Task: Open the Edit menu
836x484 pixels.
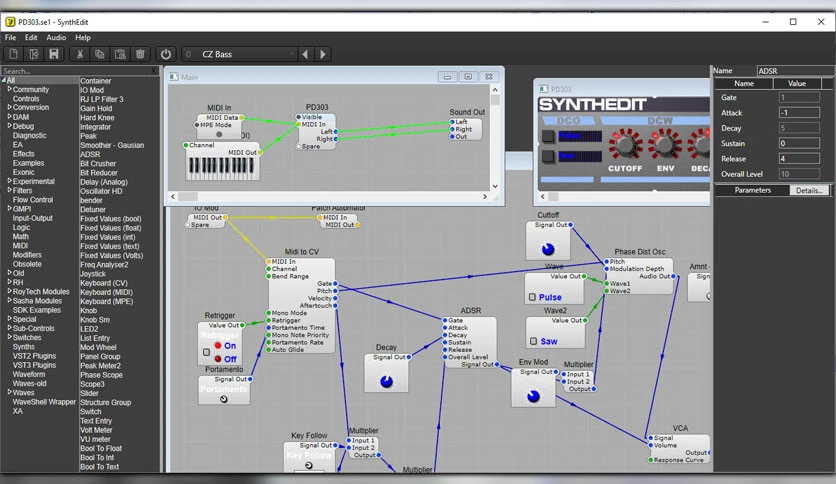Action: [31, 37]
